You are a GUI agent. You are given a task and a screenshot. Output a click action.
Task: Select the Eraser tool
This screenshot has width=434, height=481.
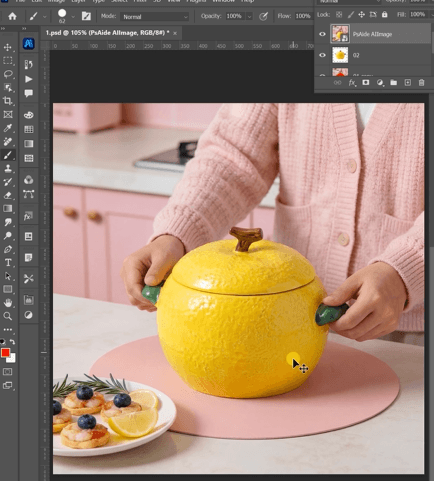[8, 195]
